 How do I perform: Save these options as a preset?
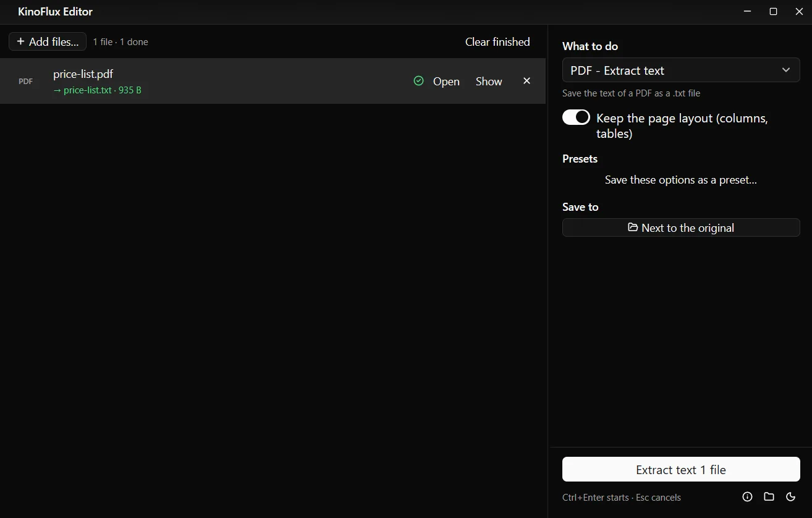[x=681, y=180]
